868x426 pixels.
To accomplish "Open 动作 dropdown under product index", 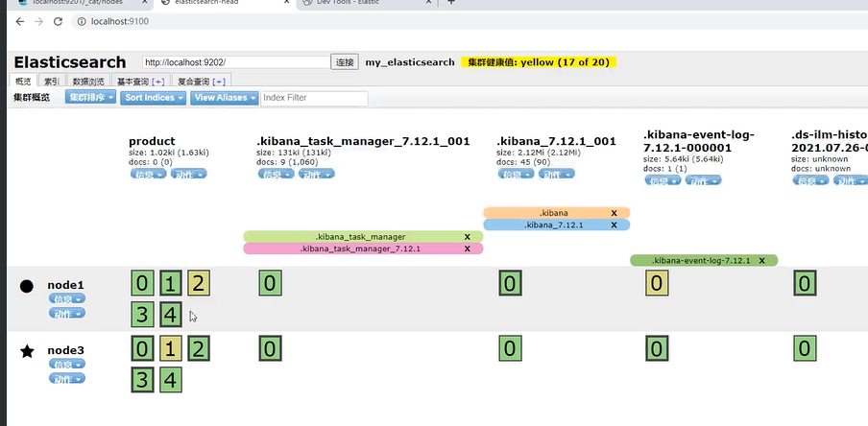I will [189, 175].
